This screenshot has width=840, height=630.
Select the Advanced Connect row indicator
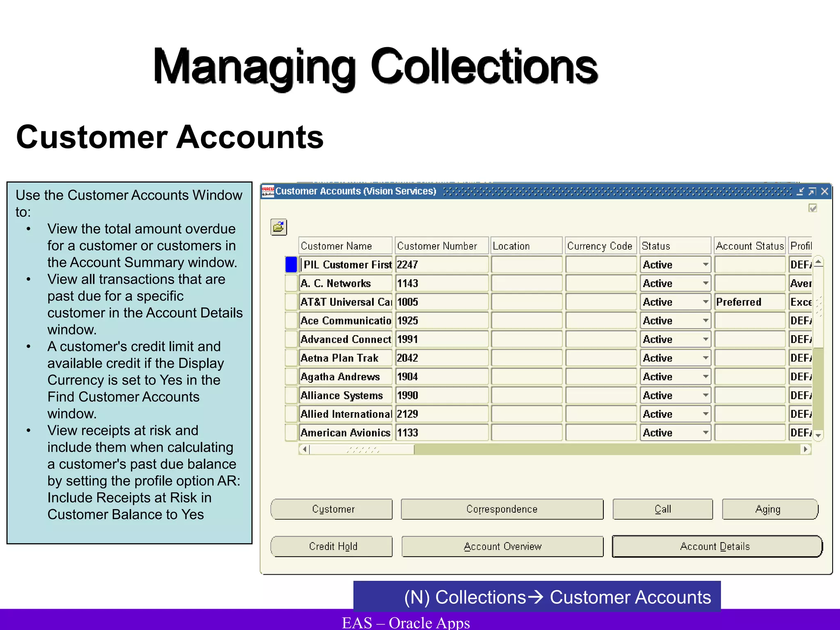pyautogui.click(x=291, y=339)
